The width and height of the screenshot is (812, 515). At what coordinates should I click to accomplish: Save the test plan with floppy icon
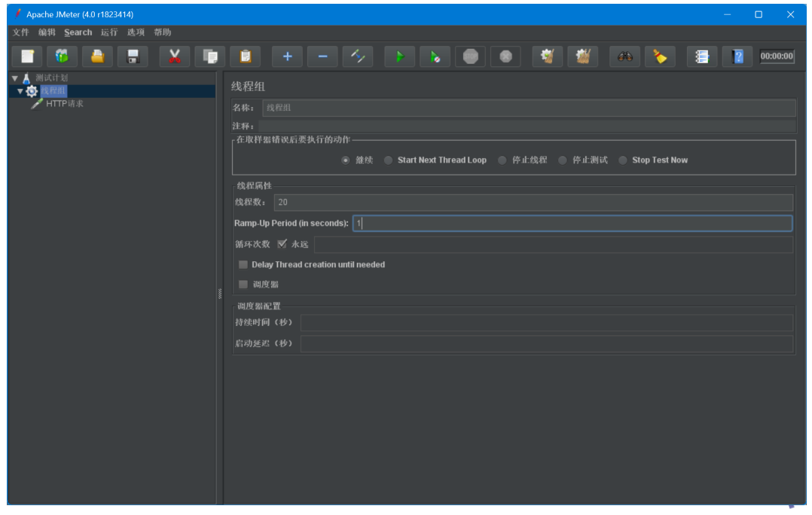[x=133, y=56]
